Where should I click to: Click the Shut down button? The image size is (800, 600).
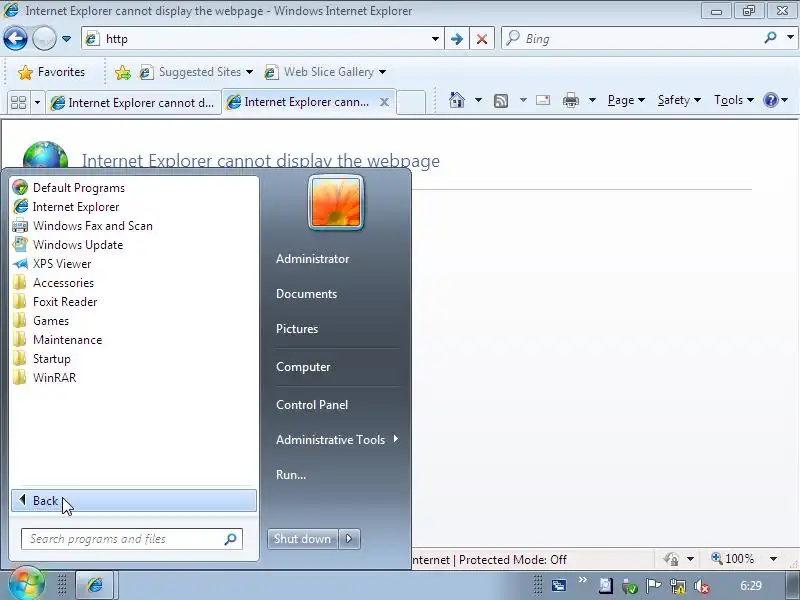[303, 539]
